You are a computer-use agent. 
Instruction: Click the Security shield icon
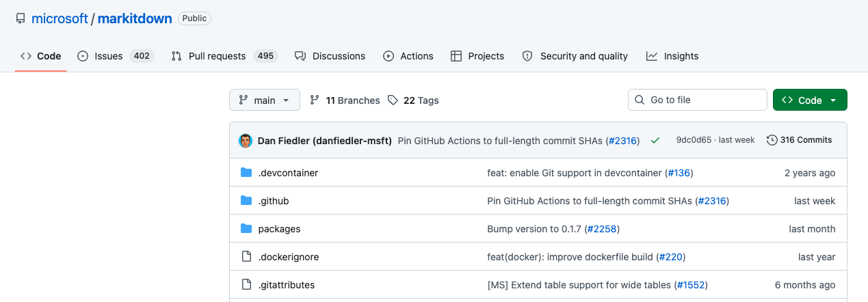point(527,56)
